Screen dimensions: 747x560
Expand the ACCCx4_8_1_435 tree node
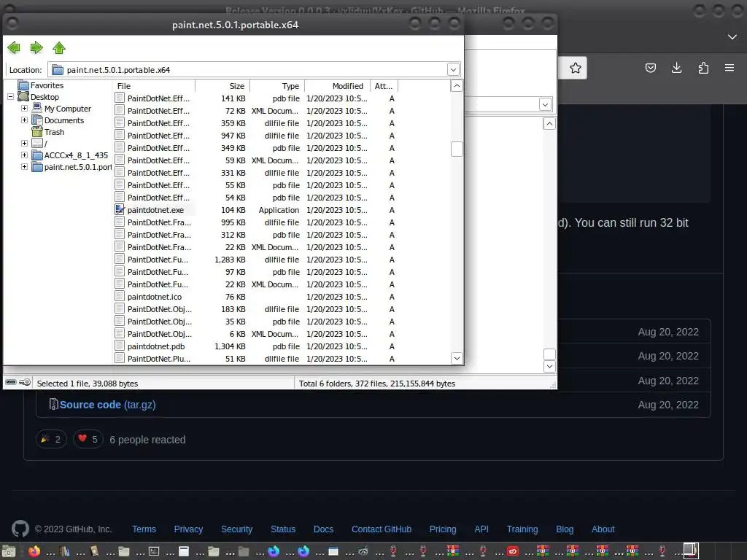pos(24,155)
